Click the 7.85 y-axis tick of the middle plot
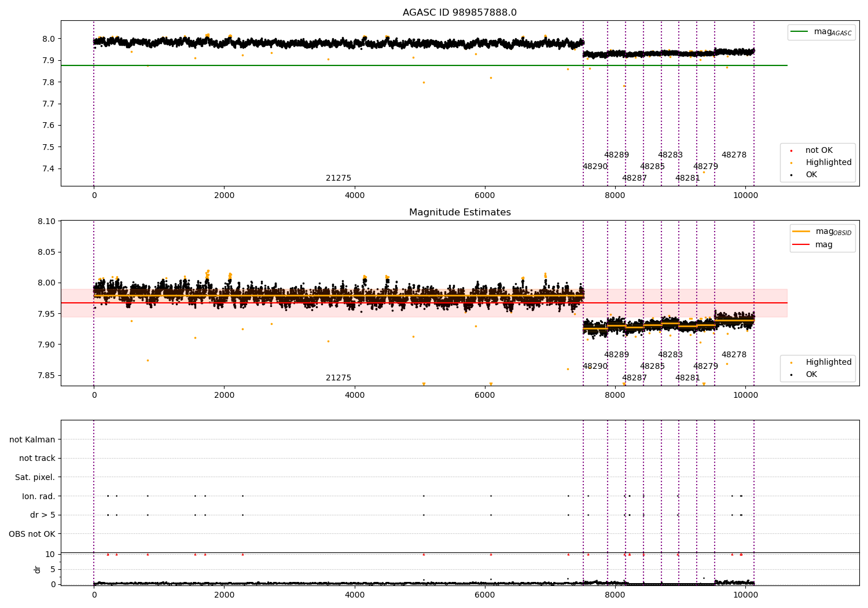Screen dimensions: 868x608 click(46, 376)
